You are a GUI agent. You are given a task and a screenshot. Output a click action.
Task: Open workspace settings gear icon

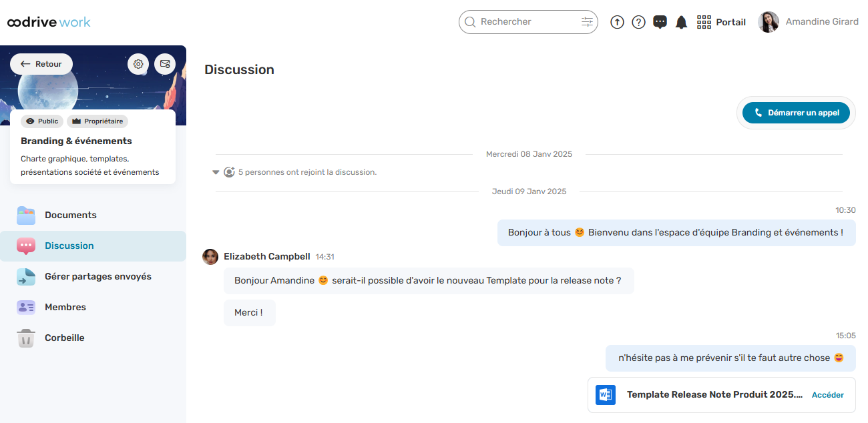138,64
